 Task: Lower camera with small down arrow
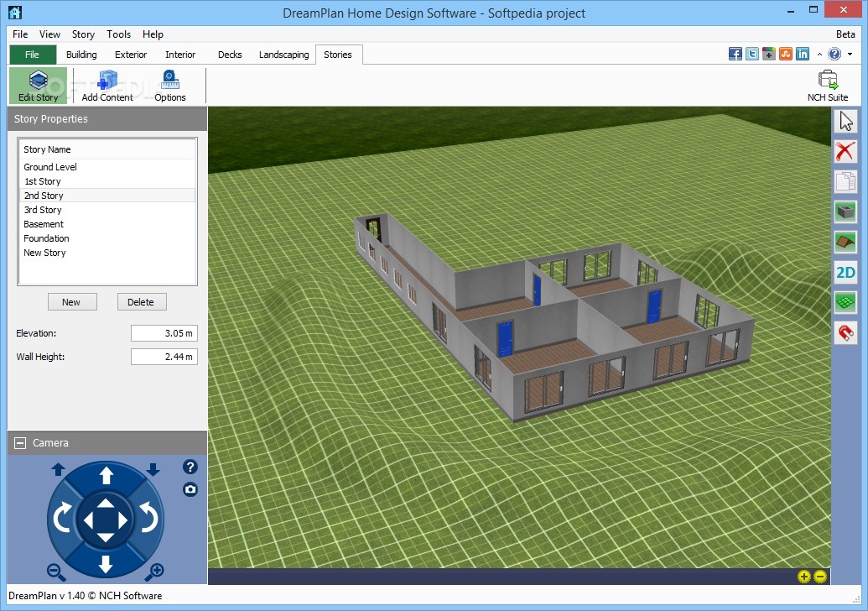tap(153, 470)
